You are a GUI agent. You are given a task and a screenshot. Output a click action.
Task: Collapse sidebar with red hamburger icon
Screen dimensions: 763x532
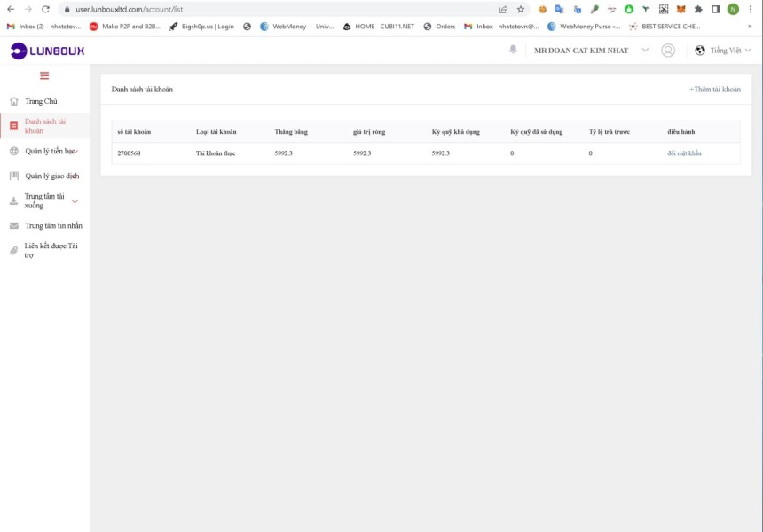(x=44, y=75)
